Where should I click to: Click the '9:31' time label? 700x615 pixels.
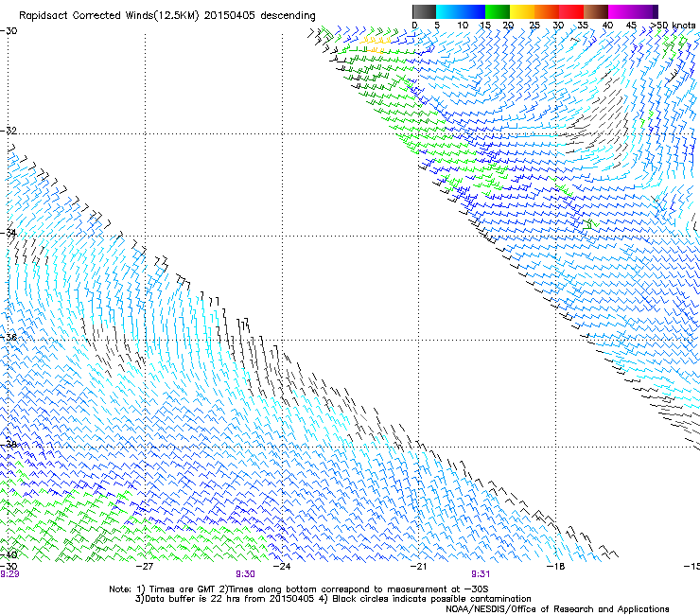(x=481, y=574)
